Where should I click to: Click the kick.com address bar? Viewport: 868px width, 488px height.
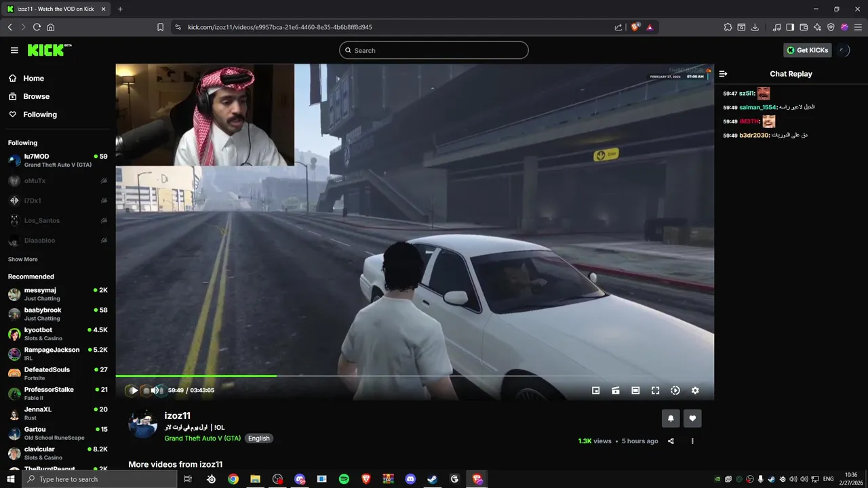pos(393,27)
